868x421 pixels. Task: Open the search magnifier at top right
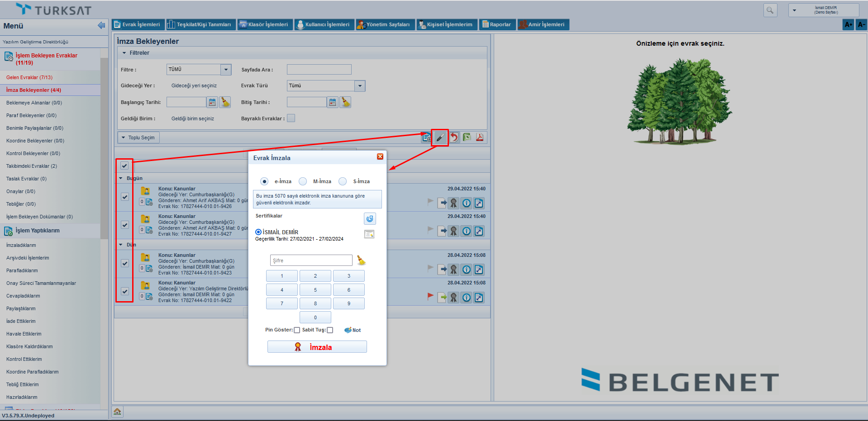(x=770, y=10)
